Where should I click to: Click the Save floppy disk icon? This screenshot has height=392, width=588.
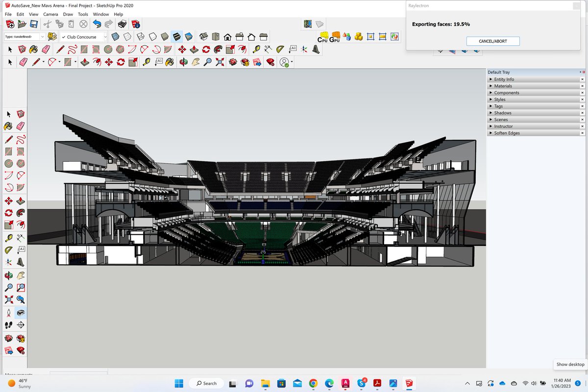click(33, 24)
